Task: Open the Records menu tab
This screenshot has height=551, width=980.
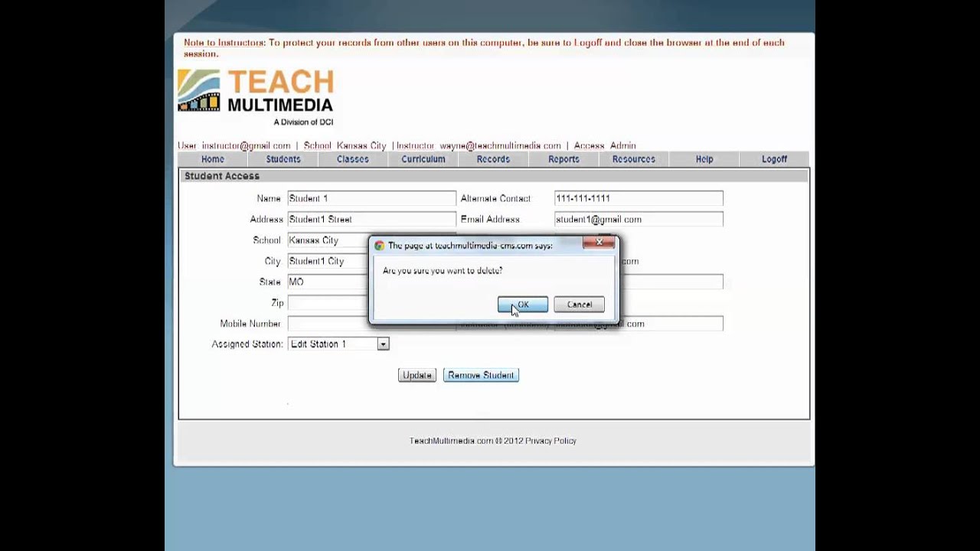Action: point(493,159)
